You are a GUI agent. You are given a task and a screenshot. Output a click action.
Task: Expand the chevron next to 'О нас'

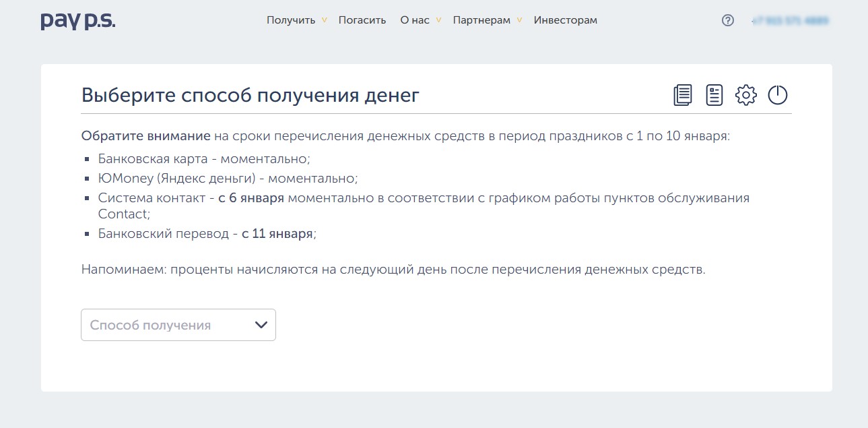tap(438, 20)
